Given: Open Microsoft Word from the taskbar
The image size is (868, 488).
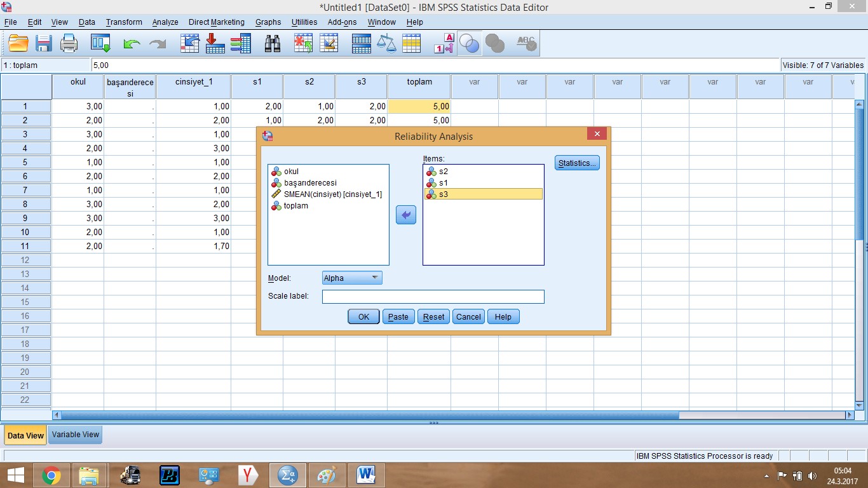Looking at the screenshot, I should 365,475.
